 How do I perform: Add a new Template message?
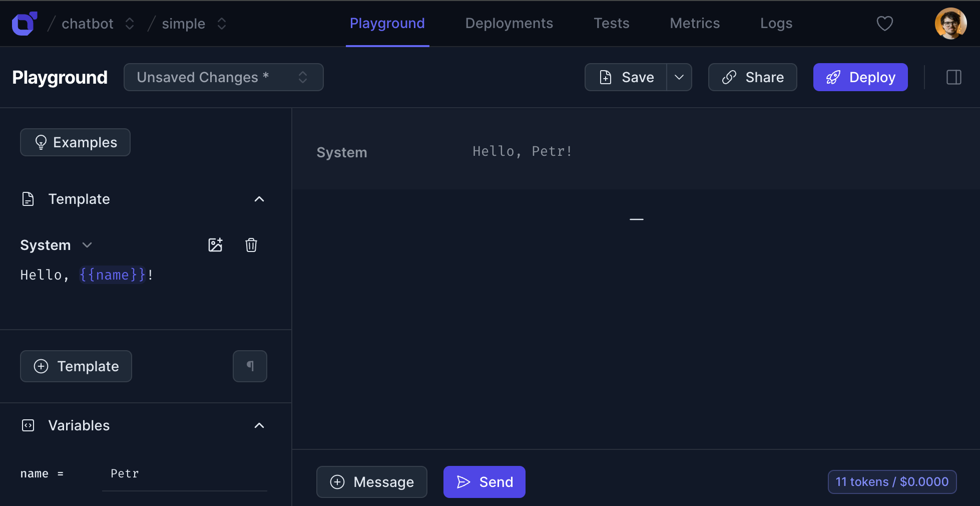tap(76, 366)
